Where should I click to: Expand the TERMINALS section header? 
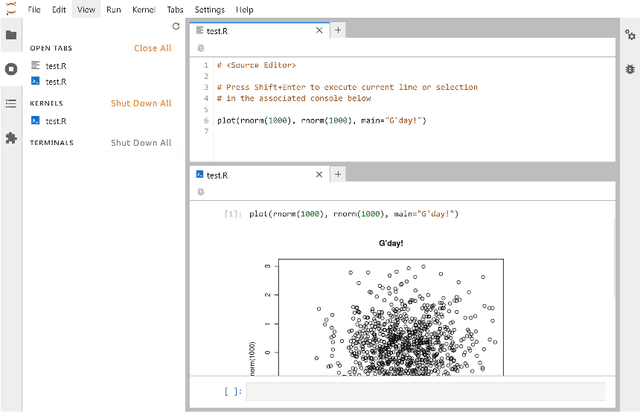click(x=52, y=143)
